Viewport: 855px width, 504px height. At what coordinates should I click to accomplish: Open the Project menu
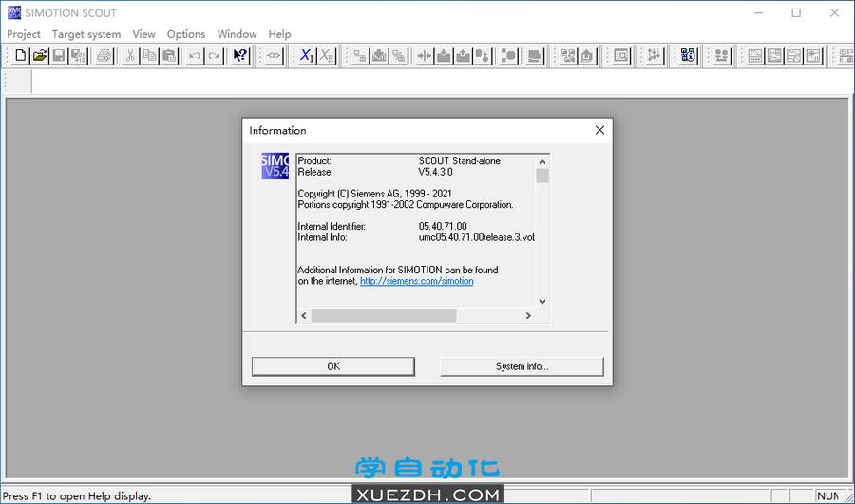click(24, 34)
